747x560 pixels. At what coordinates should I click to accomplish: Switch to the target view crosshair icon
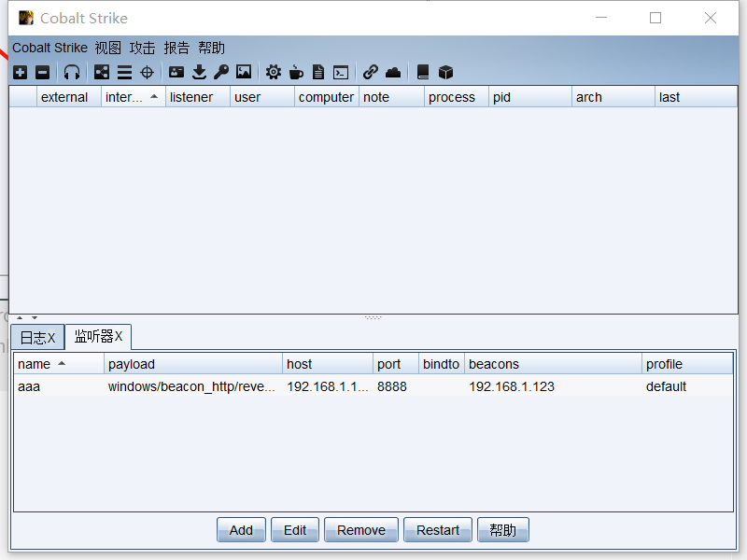coord(148,73)
